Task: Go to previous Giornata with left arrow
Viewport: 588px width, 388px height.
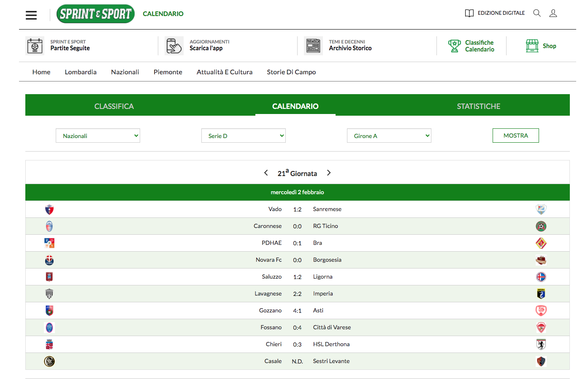Action: click(x=266, y=173)
